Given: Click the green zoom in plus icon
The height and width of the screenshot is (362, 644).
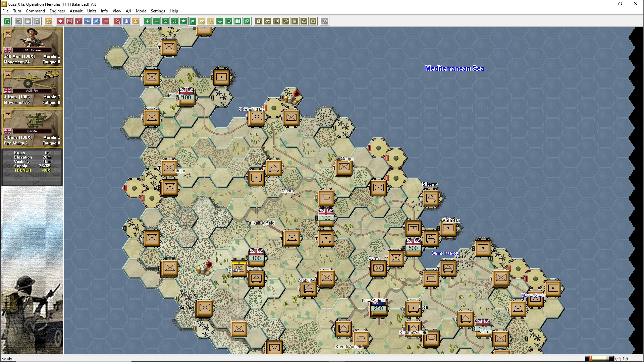Looking at the screenshot, I should 147,21.
